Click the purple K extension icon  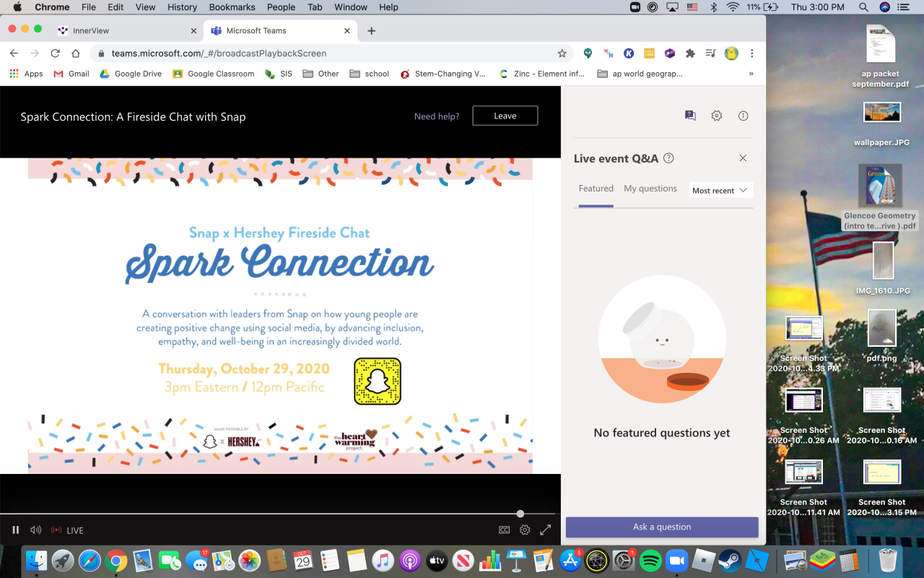(x=629, y=53)
